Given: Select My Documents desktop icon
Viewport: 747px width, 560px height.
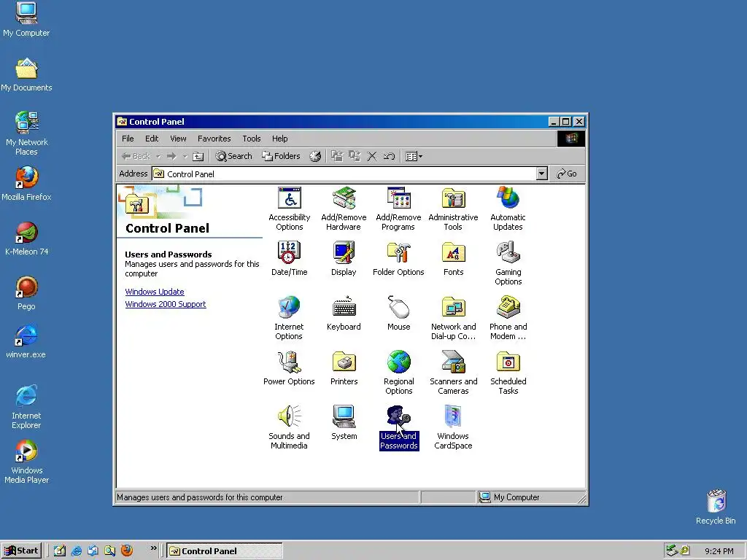Looking at the screenshot, I should [x=26, y=74].
